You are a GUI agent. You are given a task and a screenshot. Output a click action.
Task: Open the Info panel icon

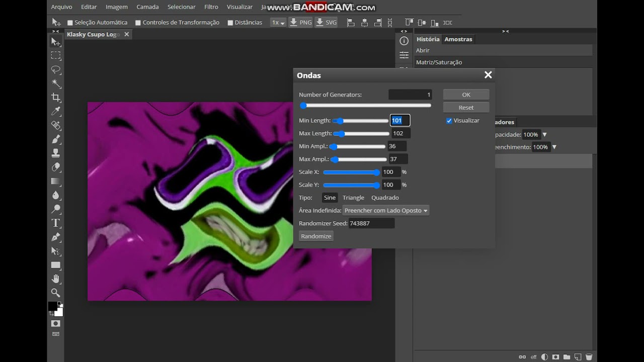[404, 41]
